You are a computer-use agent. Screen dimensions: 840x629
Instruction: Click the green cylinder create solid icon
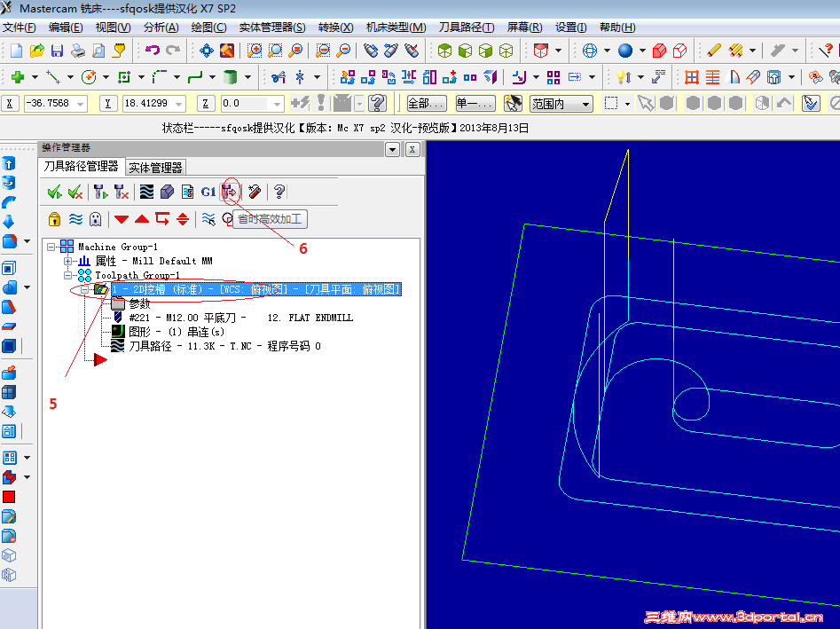231,78
